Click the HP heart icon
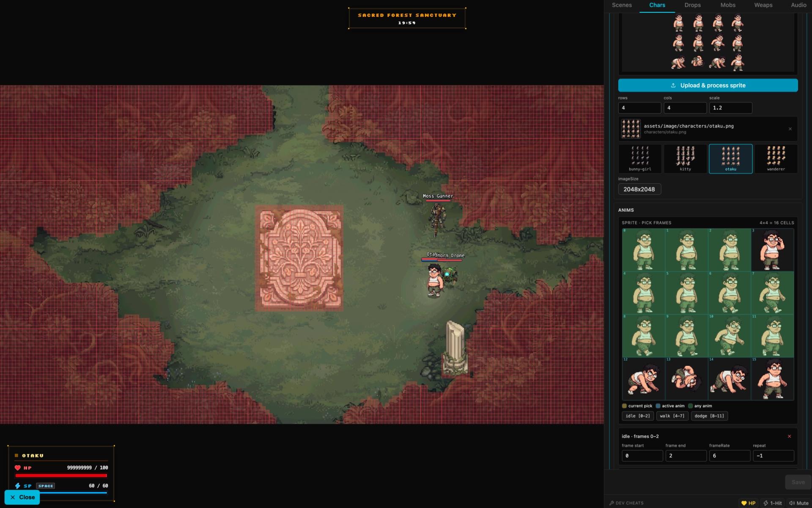Viewport: 812px width, 508px height. pyautogui.click(x=17, y=468)
